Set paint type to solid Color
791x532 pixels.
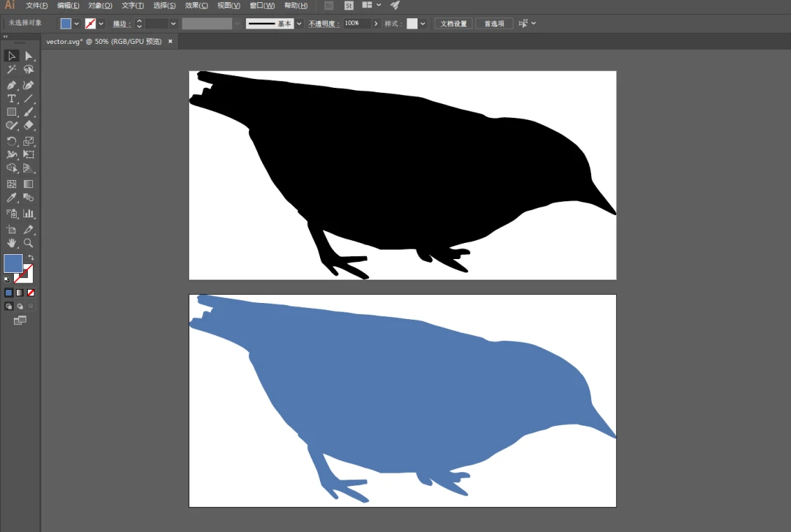pyautogui.click(x=9, y=293)
